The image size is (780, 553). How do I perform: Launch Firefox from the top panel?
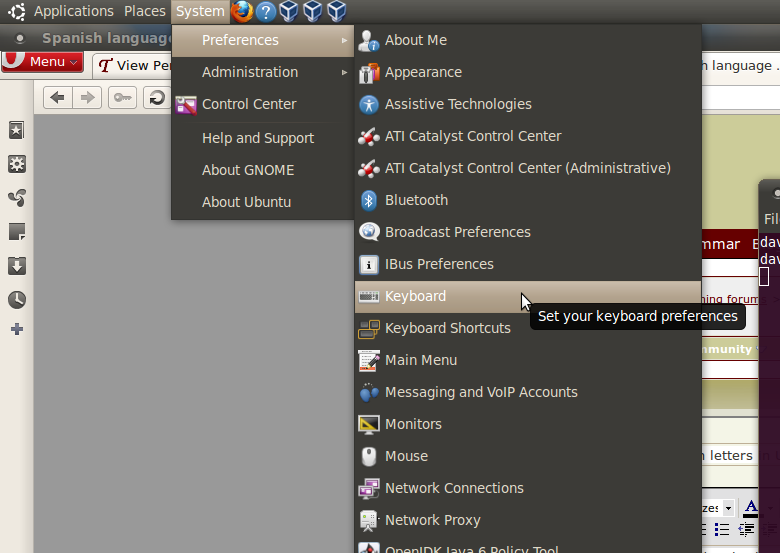point(242,11)
